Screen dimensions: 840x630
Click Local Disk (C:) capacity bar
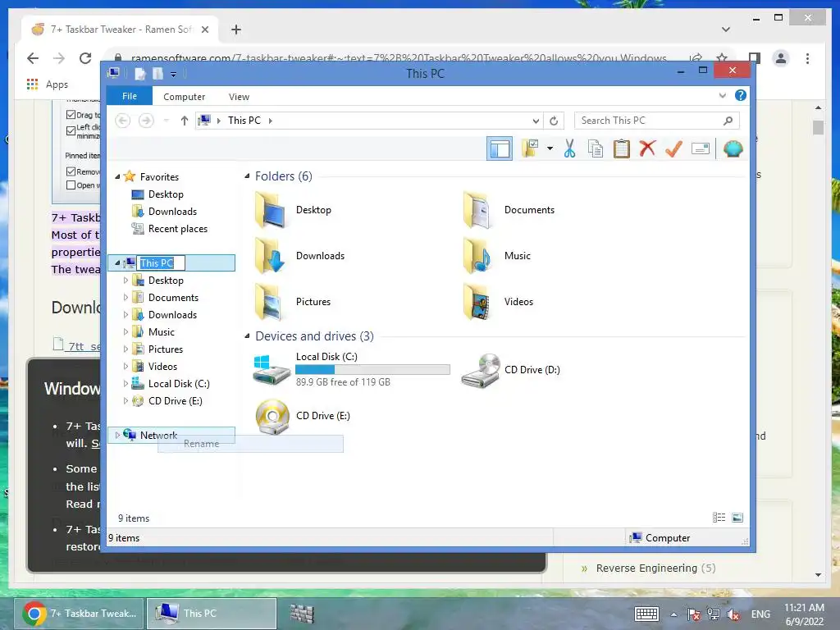click(373, 370)
